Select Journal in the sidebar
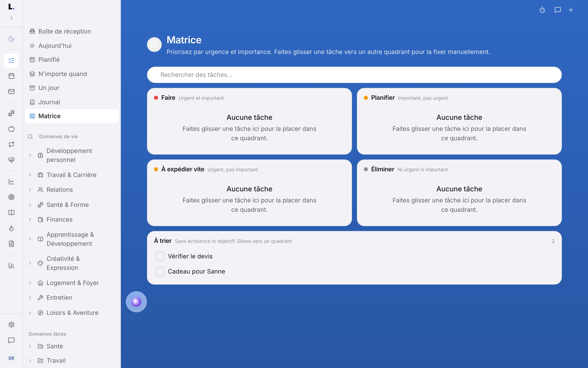 (x=72, y=102)
